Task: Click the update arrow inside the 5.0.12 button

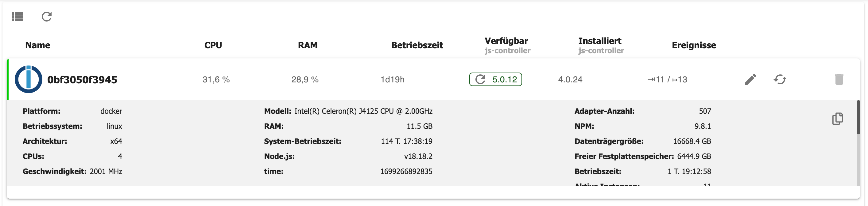Action: 480,80
